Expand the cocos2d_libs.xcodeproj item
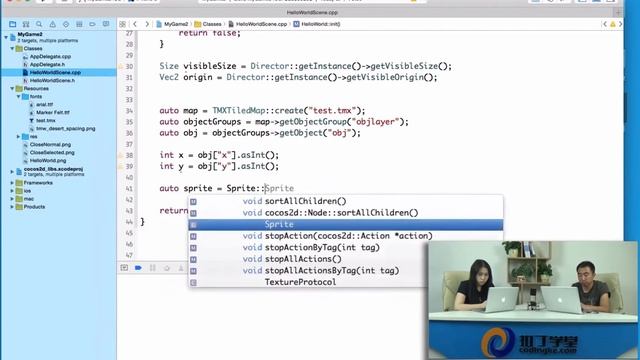Viewport: 640px width, 360px height. coord(12,171)
